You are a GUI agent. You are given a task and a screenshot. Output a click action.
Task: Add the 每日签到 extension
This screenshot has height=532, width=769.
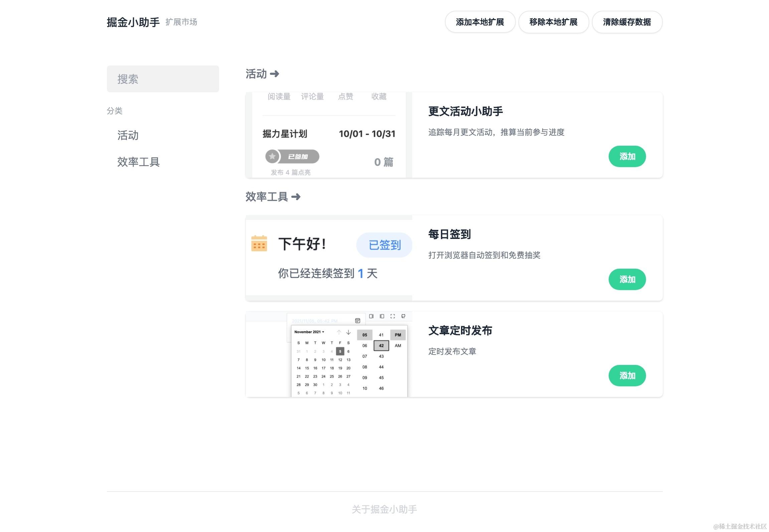click(x=627, y=279)
